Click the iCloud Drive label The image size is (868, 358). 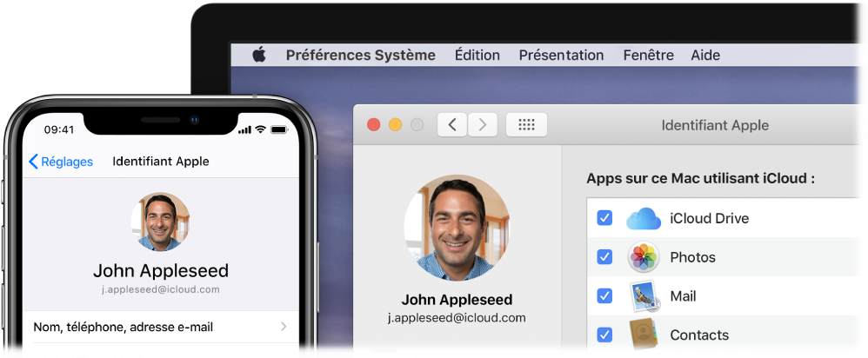click(709, 219)
